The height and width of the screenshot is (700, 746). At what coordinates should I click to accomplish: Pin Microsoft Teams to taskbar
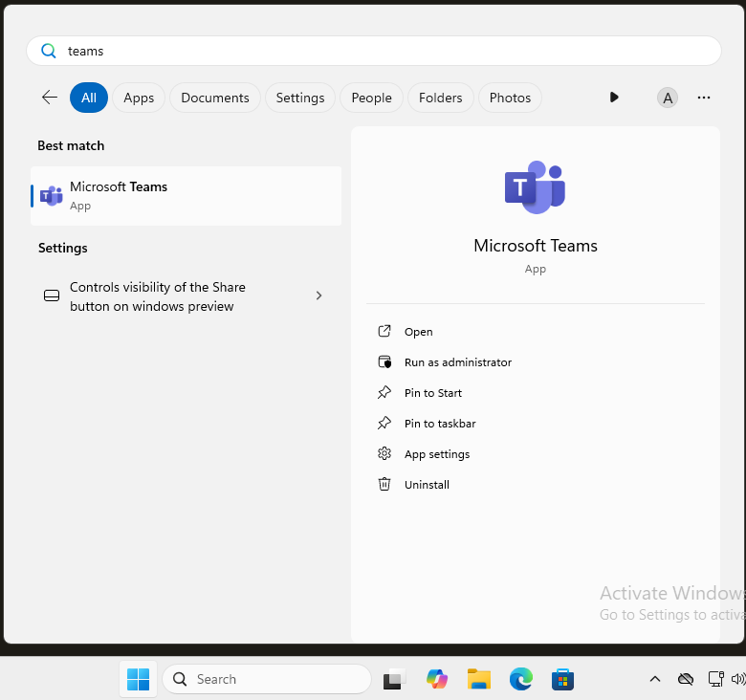click(x=439, y=424)
